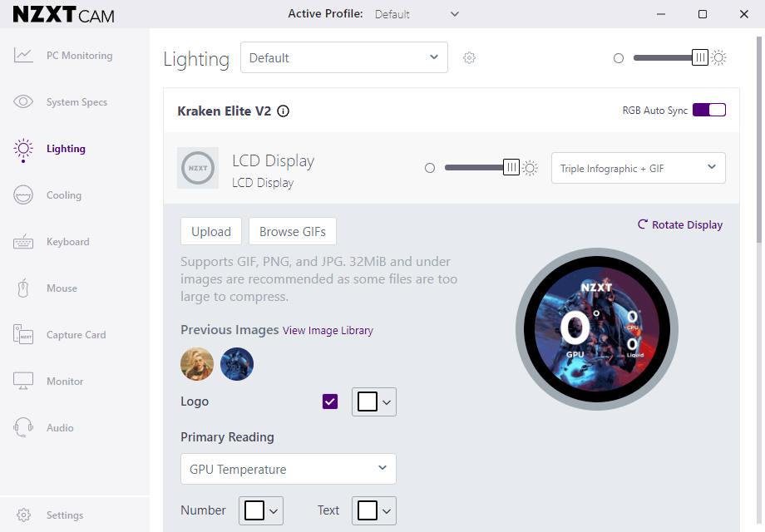The height and width of the screenshot is (532, 765).
Task: Open lighting profile settings gear
Action: [x=469, y=58]
